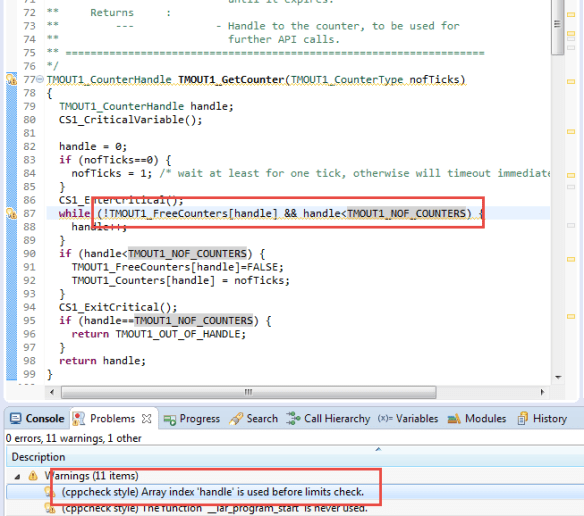
Task: Click '0 errors, 11 warnings, 1 other' summary
Action: coord(74,439)
